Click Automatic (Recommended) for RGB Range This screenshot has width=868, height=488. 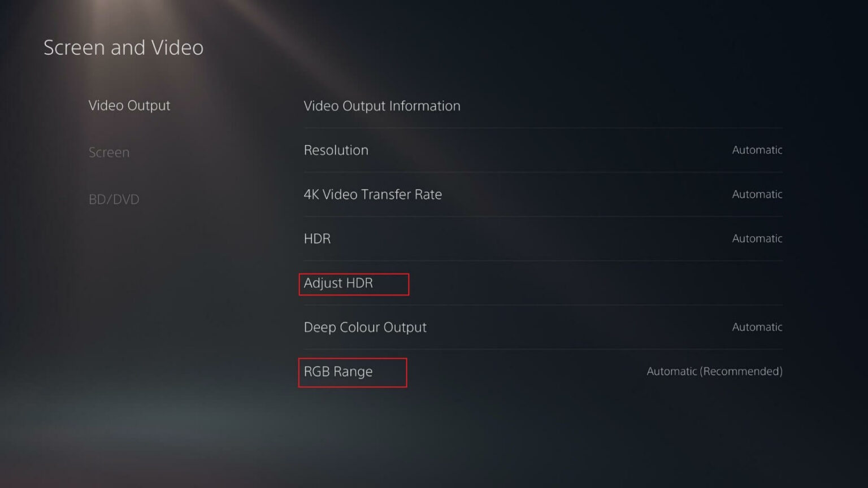pos(714,372)
